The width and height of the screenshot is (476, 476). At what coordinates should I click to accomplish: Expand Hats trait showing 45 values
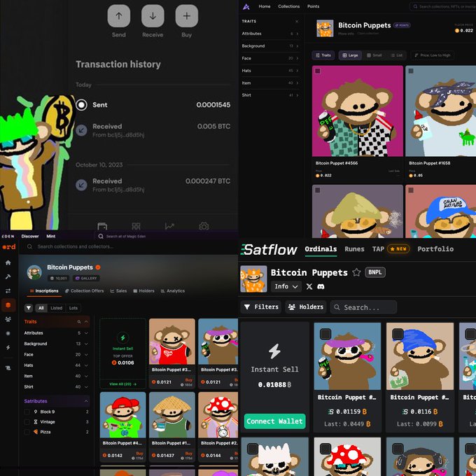(x=270, y=71)
